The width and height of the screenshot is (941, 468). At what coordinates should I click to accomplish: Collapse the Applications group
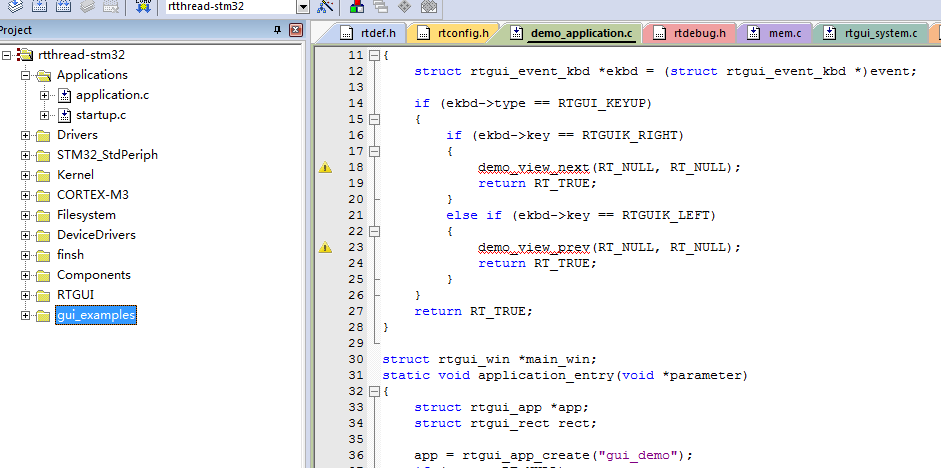[x=25, y=75]
